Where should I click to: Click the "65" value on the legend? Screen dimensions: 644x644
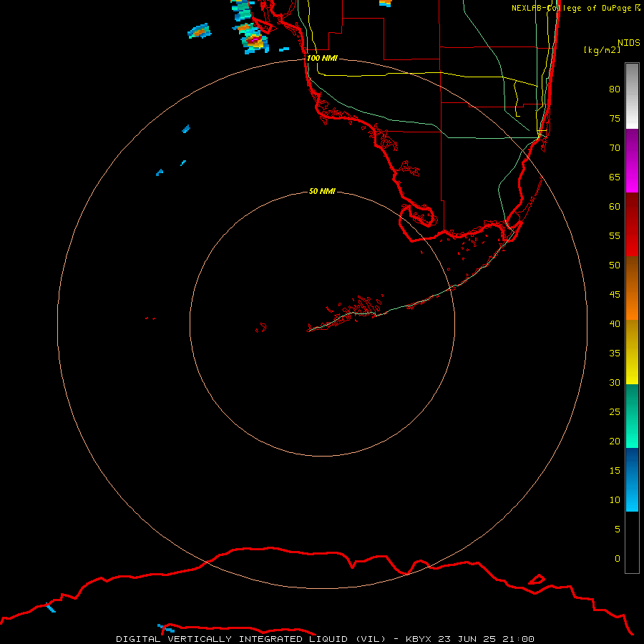point(615,177)
